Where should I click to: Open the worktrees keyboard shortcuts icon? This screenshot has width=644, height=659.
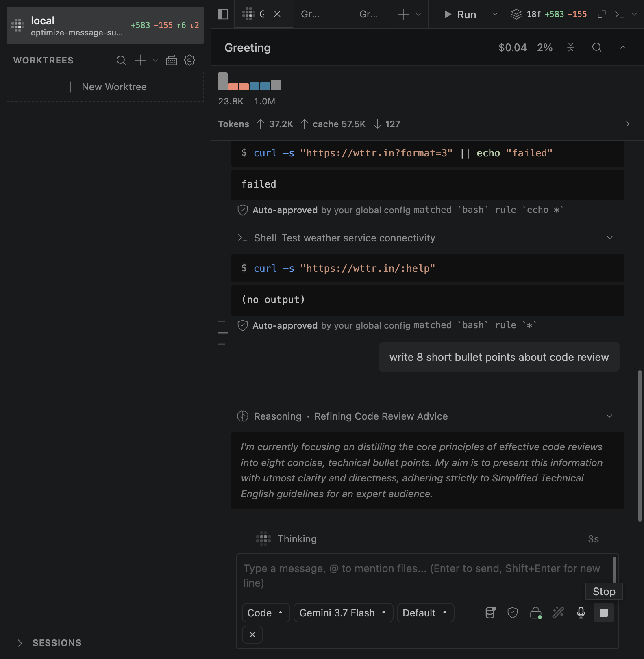click(x=172, y=60)
